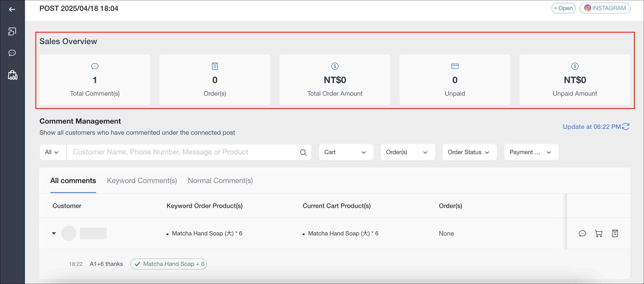Click the Keyword Order Product(s) column header

pos(204,206)
